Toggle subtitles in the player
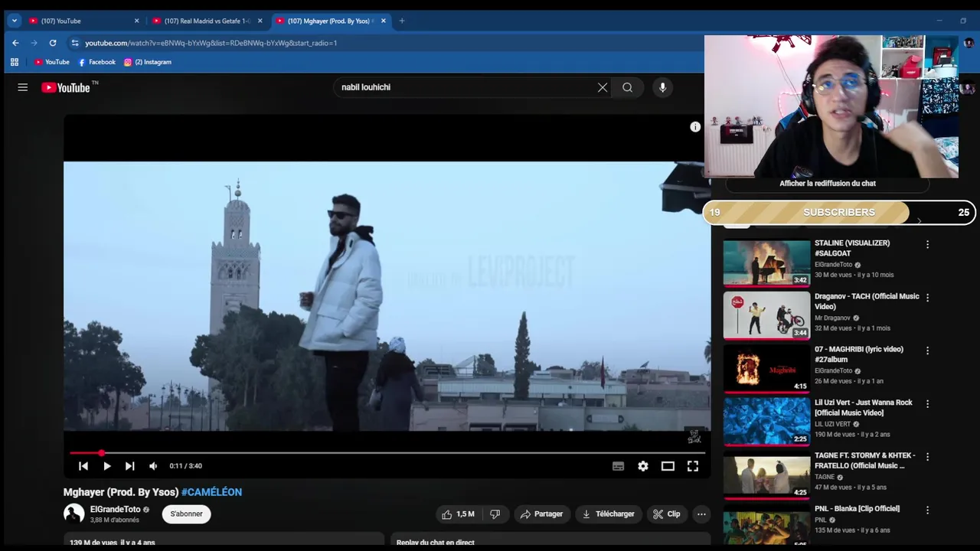 [x=618, y=466]
